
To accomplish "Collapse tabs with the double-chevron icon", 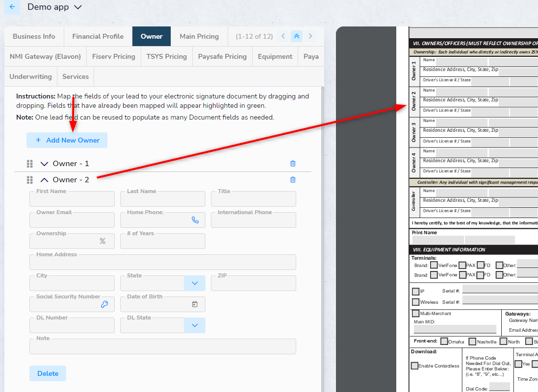I will pos(296,36).
